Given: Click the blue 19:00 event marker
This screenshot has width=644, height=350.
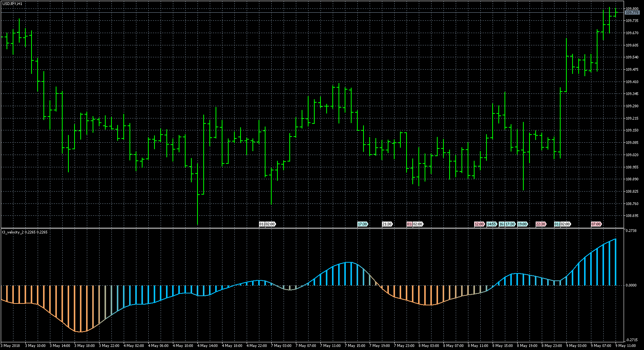Looking at the screenshot, I should click(522, 224).
